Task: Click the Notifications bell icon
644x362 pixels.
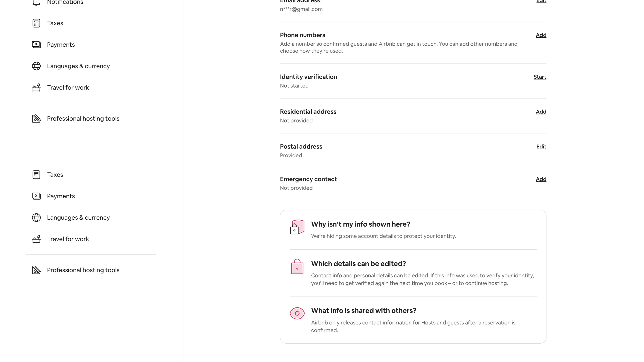Action: click(x=36, y=3)
